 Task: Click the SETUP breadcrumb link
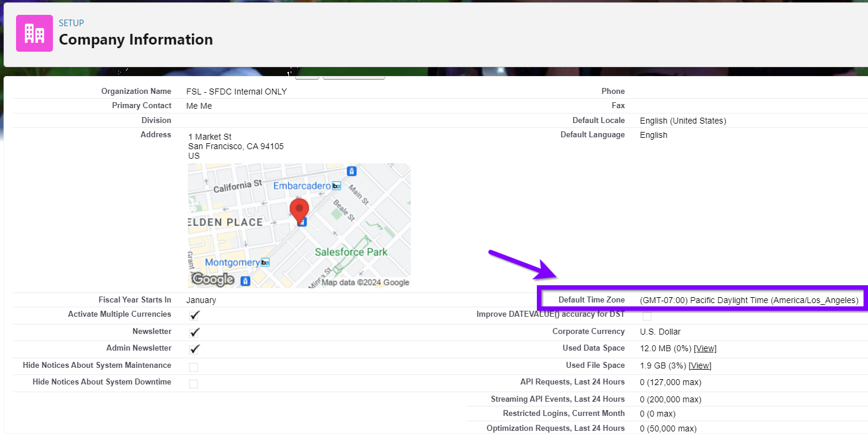pyautogui.click(x=71, y=23)
